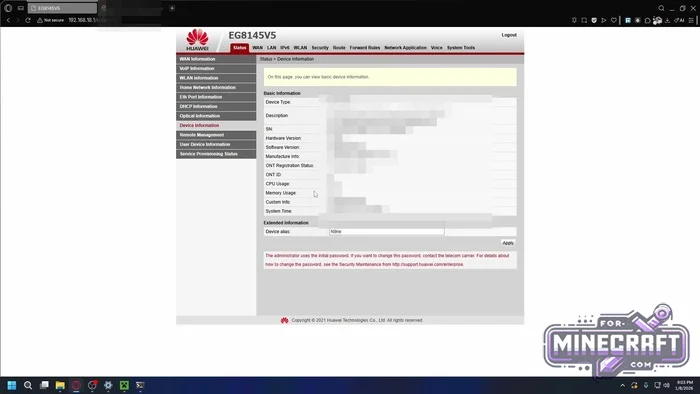
Task: Open browser downloads icon
Action: pyautogui.click(x=667, y=20)
